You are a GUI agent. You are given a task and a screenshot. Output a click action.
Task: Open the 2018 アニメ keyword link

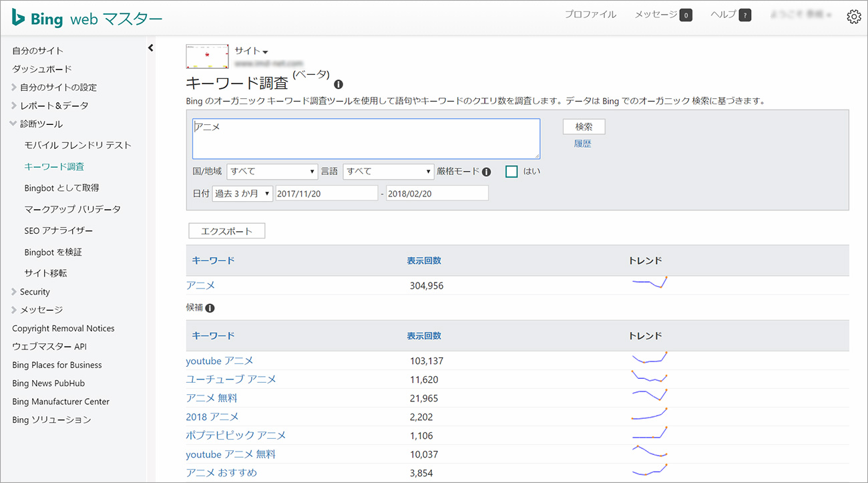point(212,417)
